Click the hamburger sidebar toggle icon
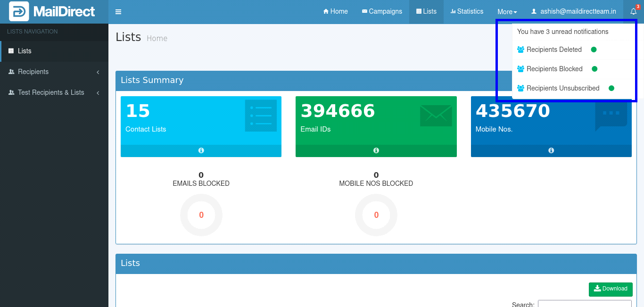644x307 pixels. click(118, 12)
